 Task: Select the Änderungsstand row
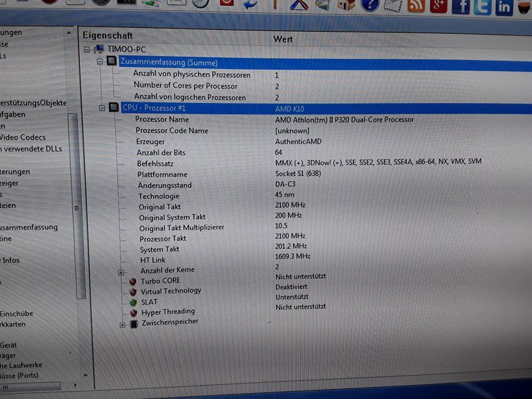click(x=164, y=186)
